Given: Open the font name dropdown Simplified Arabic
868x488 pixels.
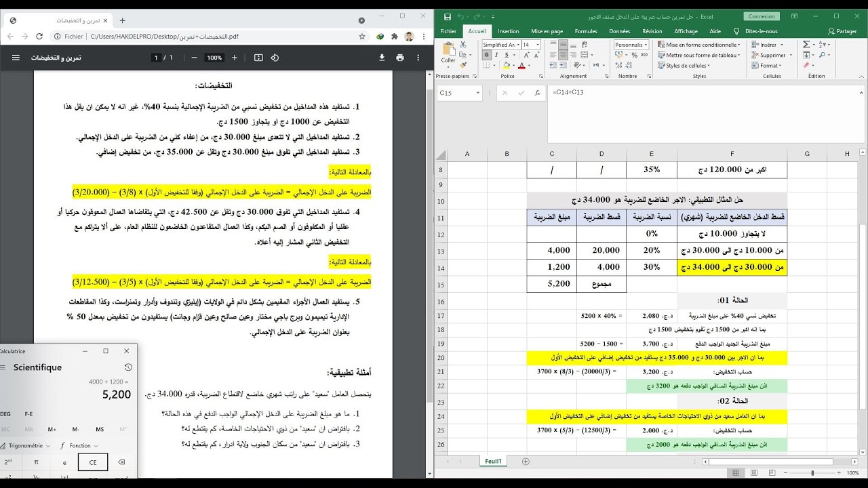Looking at the screenshot, I should coord(517,45).
